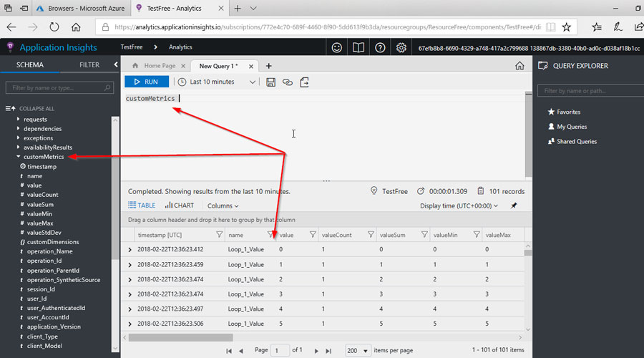Open Favorites in Query Explorer
This screenshot has width=644, height=358.
[564, 112]
